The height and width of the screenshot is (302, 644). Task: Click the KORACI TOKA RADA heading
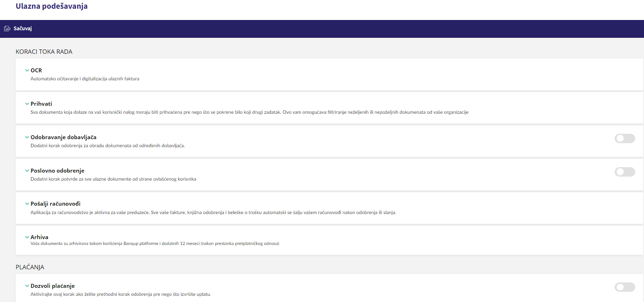[x=44, y=52]
